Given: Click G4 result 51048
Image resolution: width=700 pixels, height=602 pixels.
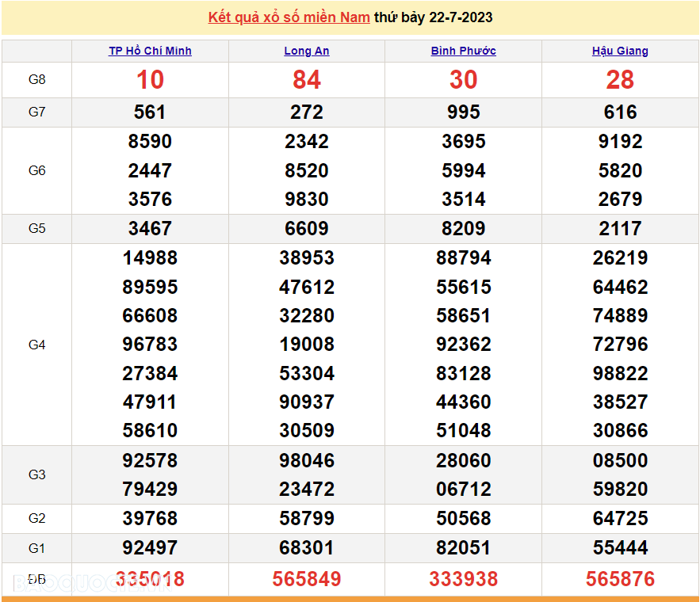Looking at the screenshot, I should 464,430.
